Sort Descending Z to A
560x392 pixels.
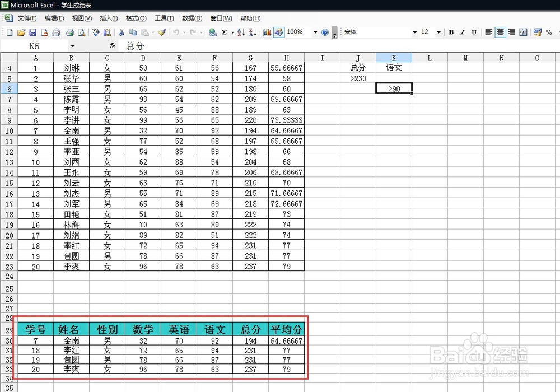253,32
